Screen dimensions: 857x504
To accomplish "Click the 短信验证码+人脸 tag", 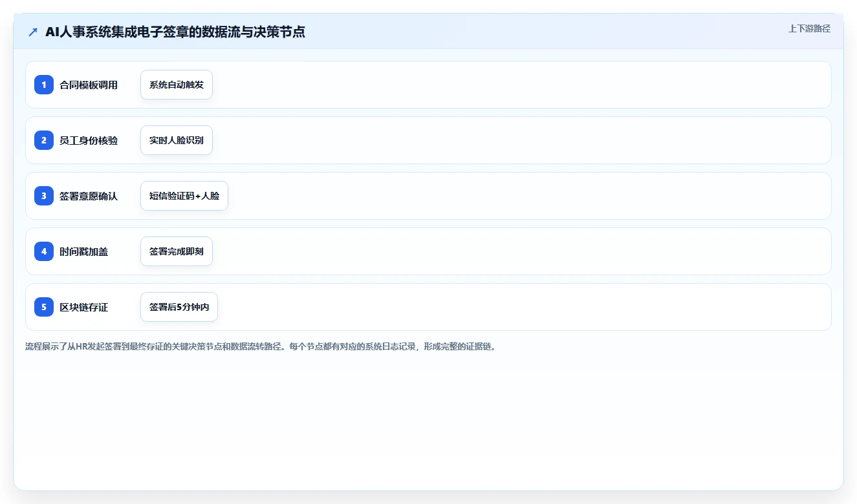I will click(184, 196).
